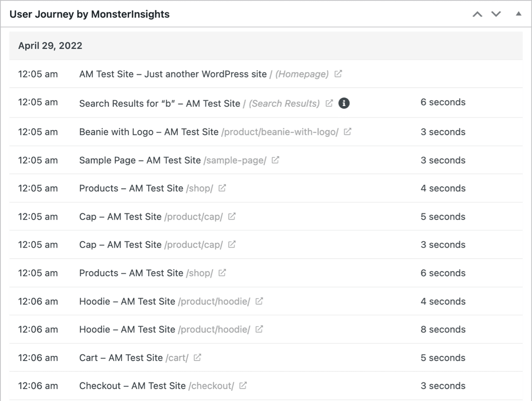
Task: Move the User Journey widget up with the chevron
Action: [477, 14]
